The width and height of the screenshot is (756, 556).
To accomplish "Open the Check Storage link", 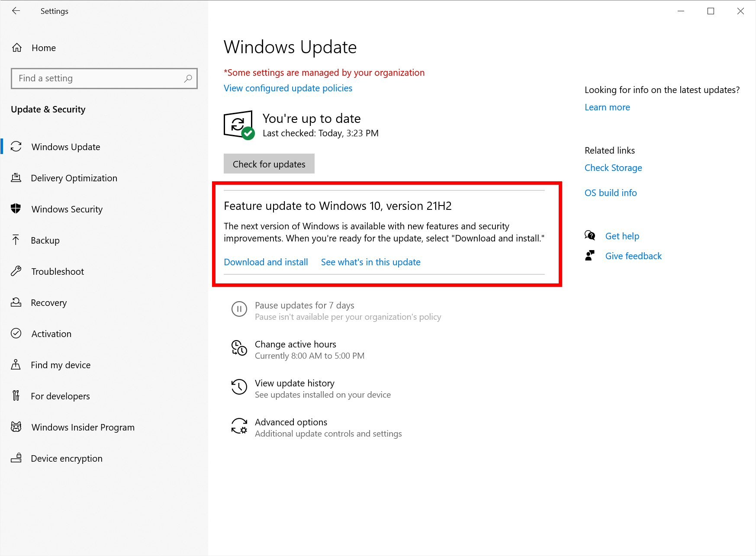I will (x=613, y=167).
